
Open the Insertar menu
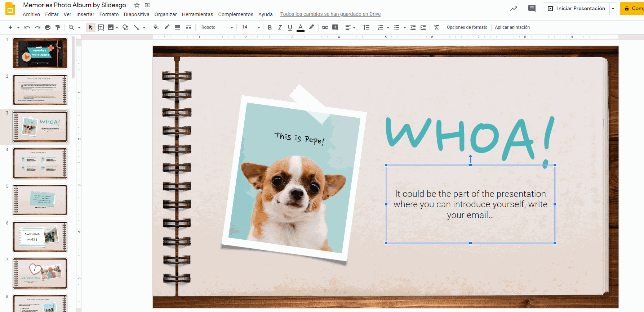[85, 14]
